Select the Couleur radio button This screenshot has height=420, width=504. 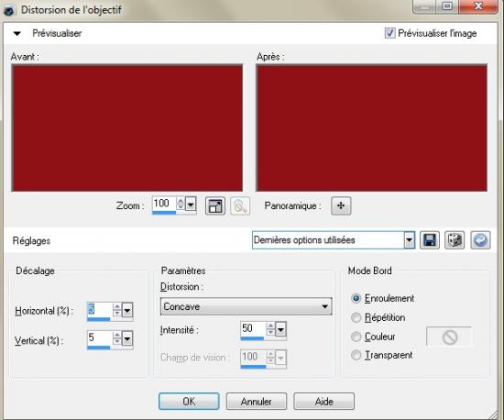(356, 337)
